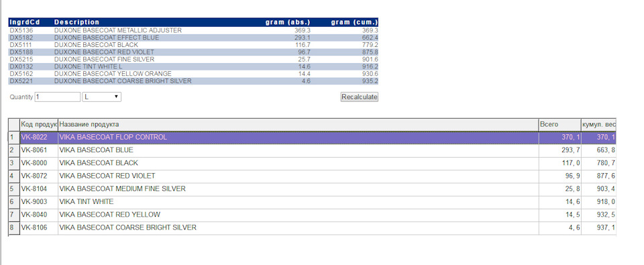Click the gram (abs.) column header
Viewport: 644px width, 265px height.
(288, 22)
